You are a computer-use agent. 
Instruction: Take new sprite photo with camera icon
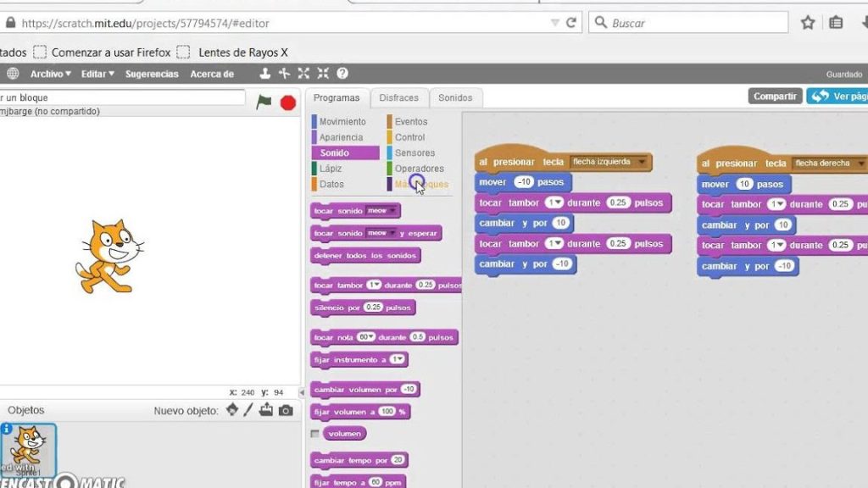286,410
